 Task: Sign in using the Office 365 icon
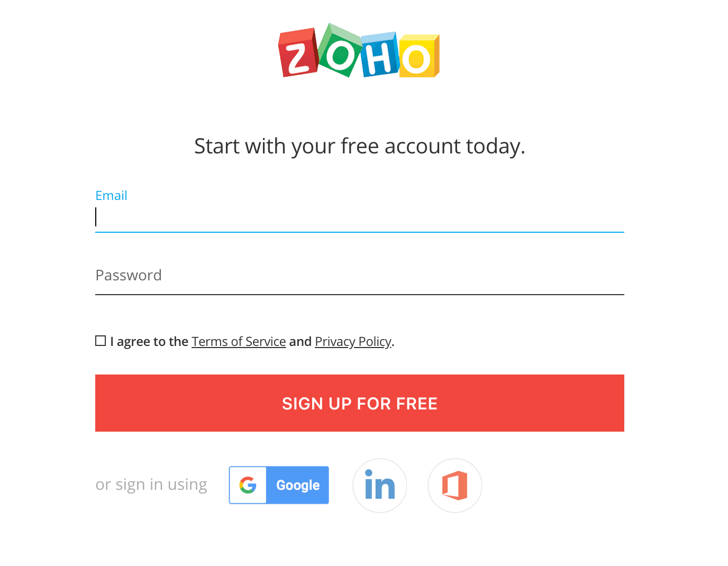click(455, 486)
